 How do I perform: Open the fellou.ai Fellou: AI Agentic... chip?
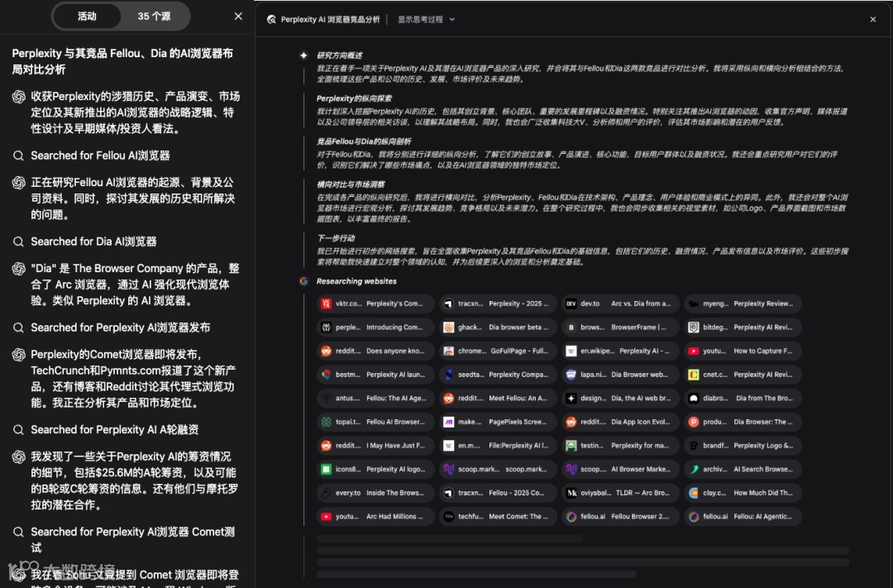(743, 516)
